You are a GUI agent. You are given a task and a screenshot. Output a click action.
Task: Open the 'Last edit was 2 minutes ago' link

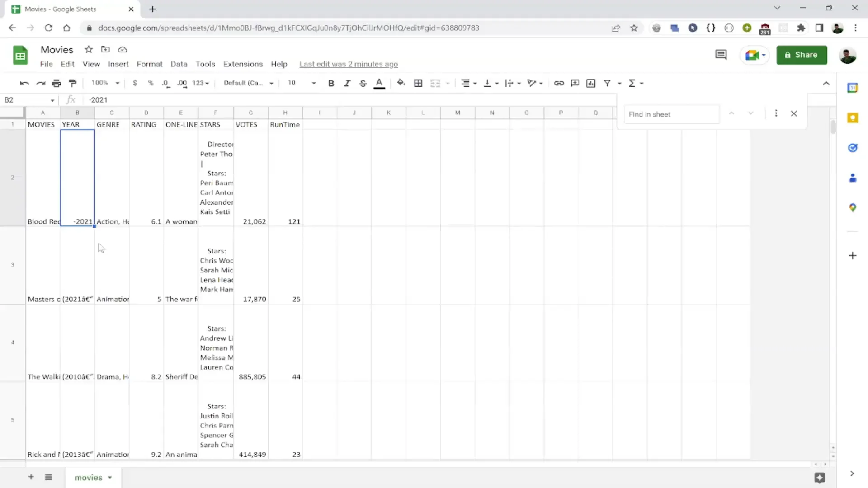click(349, 64)
